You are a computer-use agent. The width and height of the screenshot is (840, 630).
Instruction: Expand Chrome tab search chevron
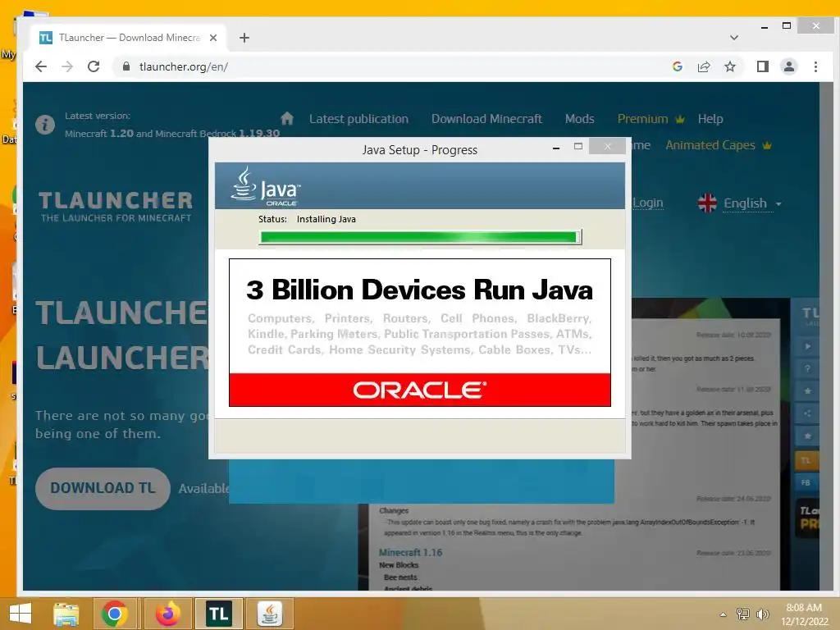coord(734,38)
